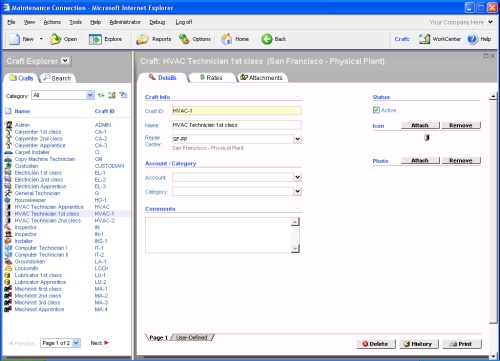Select the Crafts tab
The width and height of the screenshot is (500, 361).
21,78
